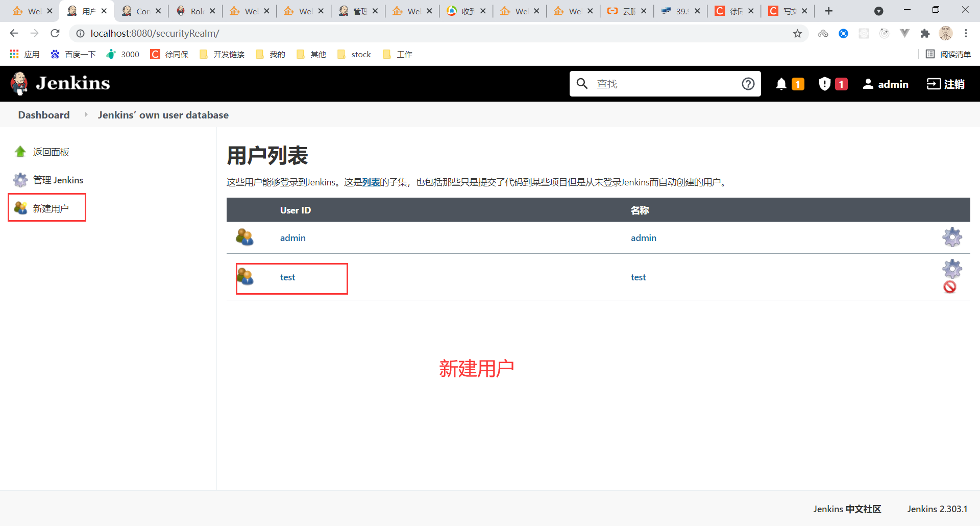Close the current 用户 browser tab
Screen dimensions: 980x526
point(104,11)
